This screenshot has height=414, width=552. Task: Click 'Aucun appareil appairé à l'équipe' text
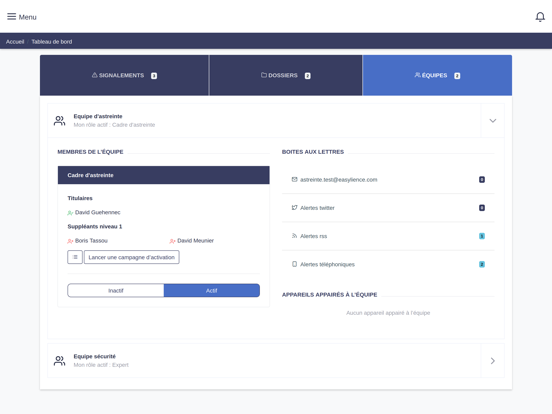[x=388, y=313]
